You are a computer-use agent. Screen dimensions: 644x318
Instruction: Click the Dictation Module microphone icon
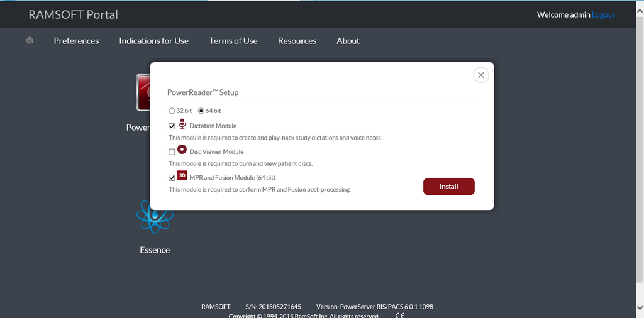point(182,124)
